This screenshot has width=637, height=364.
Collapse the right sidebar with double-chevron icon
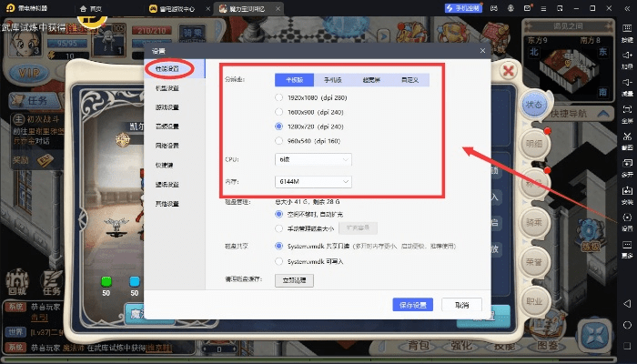pyautogui.click(x=625, y=8)
